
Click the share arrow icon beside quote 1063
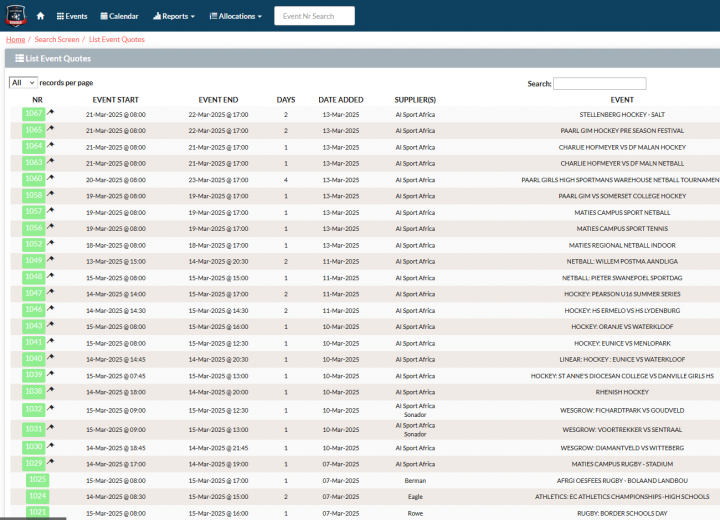point(51,161)
